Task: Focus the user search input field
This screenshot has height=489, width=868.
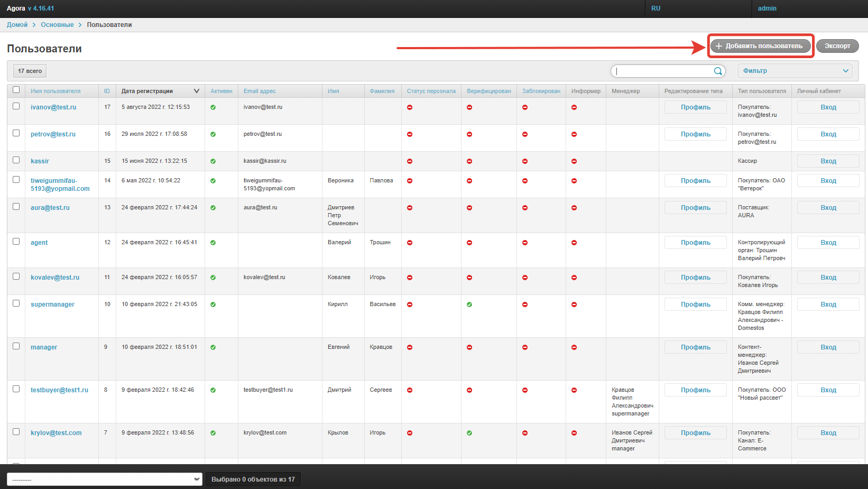Action: pos(663,71)
